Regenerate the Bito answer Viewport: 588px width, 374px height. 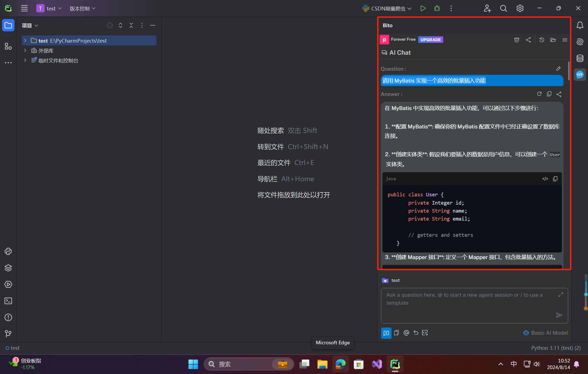click(x=539, y=94)
